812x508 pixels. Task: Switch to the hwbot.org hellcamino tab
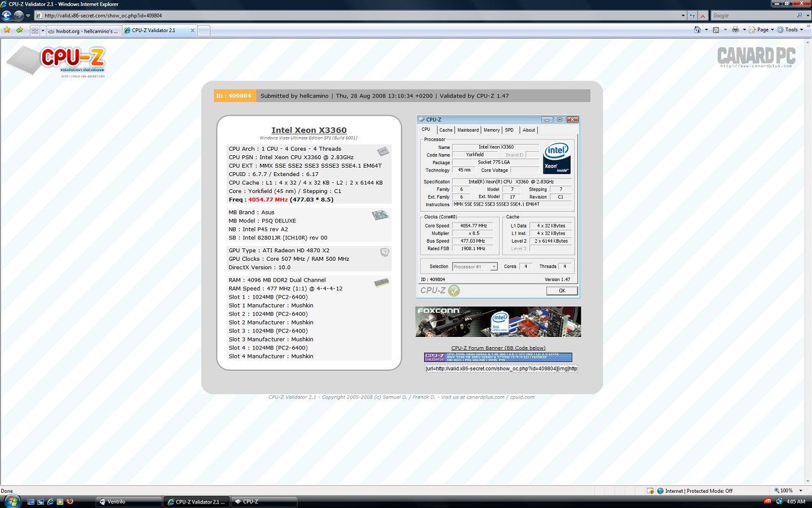coord(83,31)
